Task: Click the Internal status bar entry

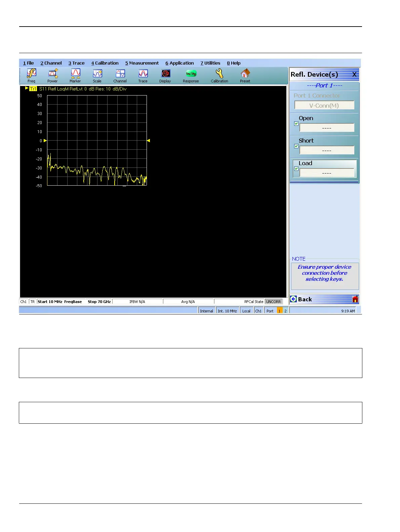Action: click(x=206, y=311)
